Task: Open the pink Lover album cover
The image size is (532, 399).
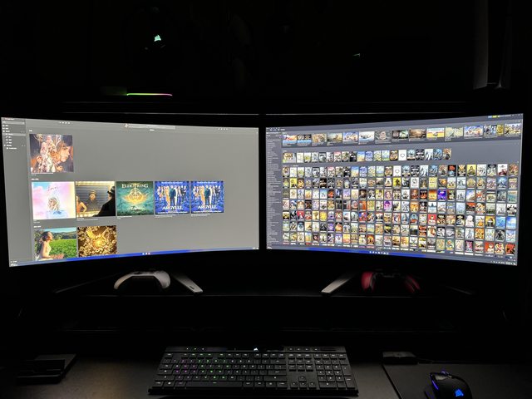Action: click(x=53, y=199)
